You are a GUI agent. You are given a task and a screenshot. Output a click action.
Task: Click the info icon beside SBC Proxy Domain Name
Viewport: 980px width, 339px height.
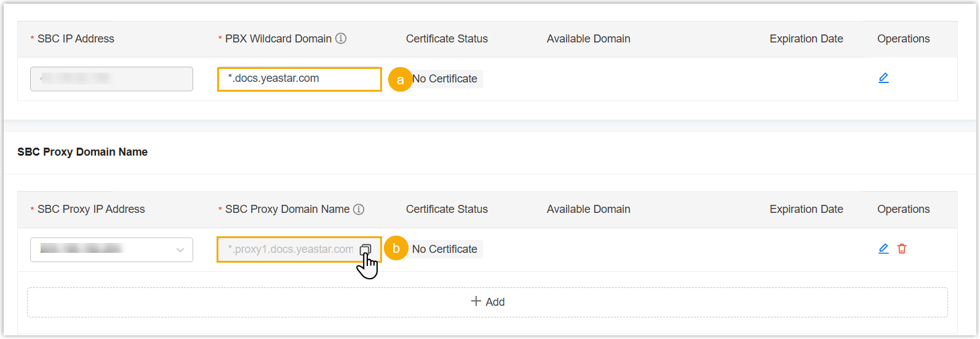pyautogui.click(x=359, y=209)
